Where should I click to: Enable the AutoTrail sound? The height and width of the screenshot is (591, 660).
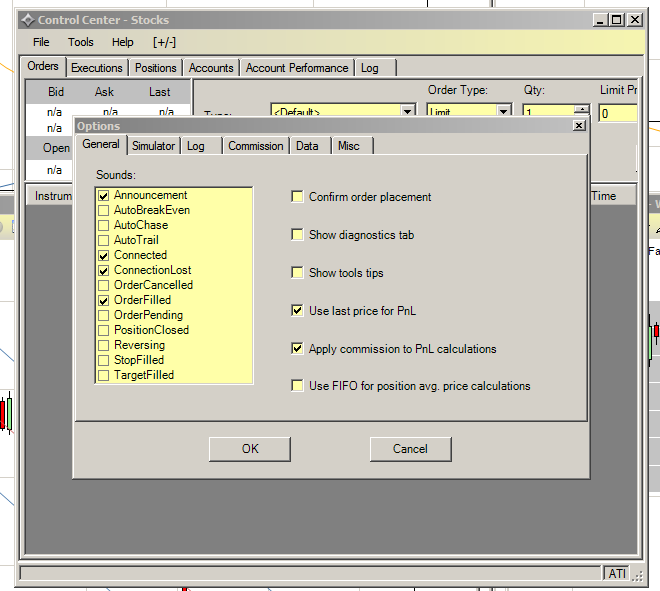(104, 241)
